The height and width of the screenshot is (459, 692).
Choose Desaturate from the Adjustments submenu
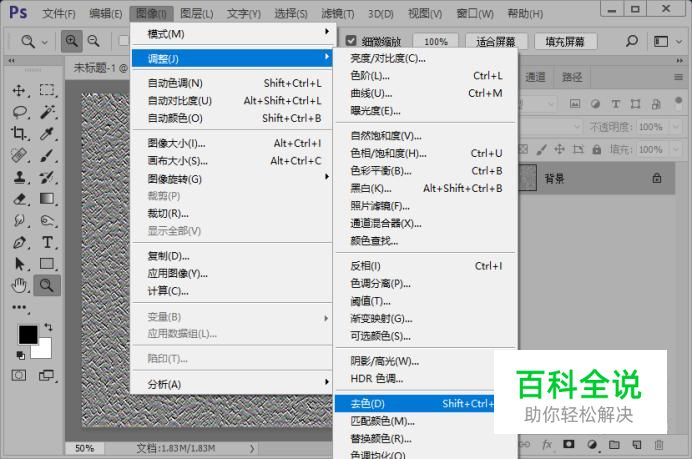pyautogui.click(x=414, y=403)
